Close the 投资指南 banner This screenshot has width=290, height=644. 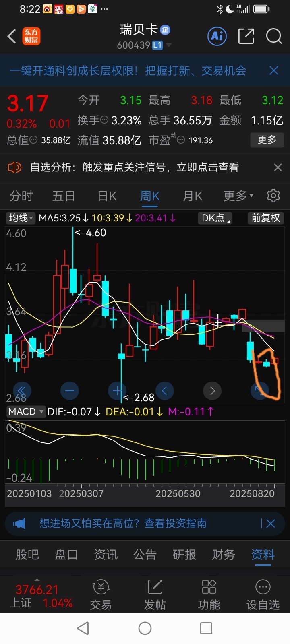(271, 523)
